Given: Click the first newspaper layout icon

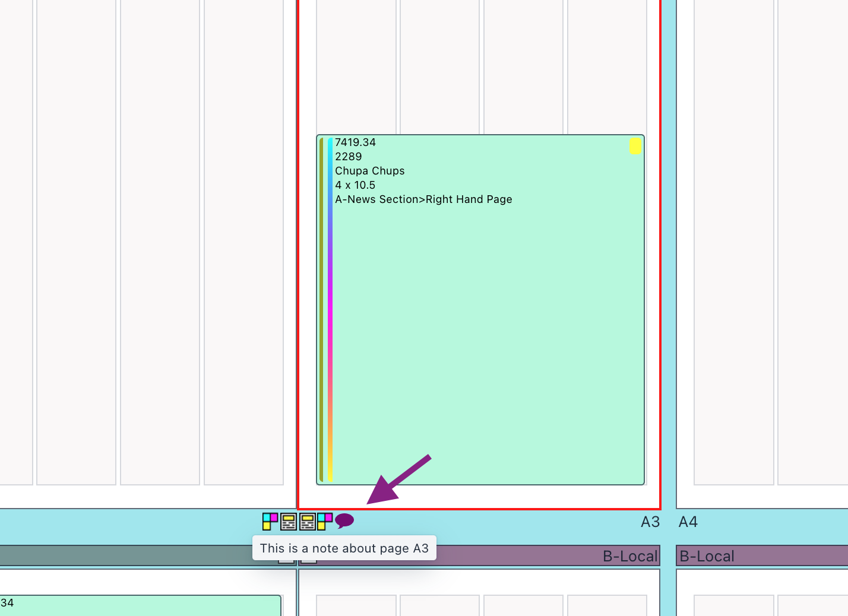Looking at the screenshot, I should coord(289,522).
